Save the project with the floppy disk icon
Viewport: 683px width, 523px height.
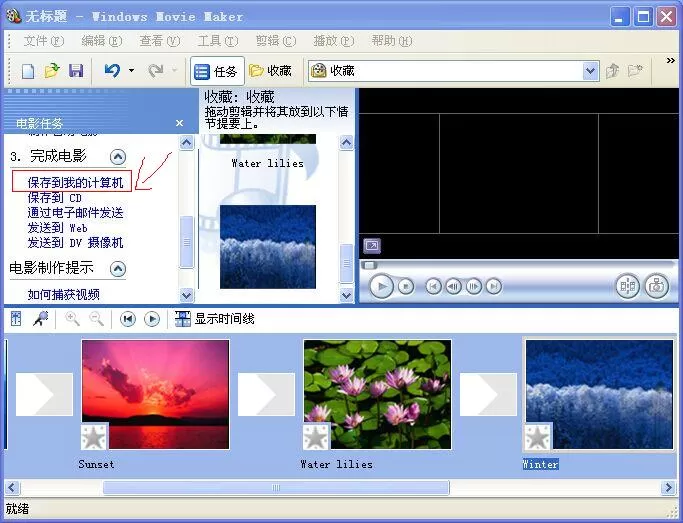[76, 71]
